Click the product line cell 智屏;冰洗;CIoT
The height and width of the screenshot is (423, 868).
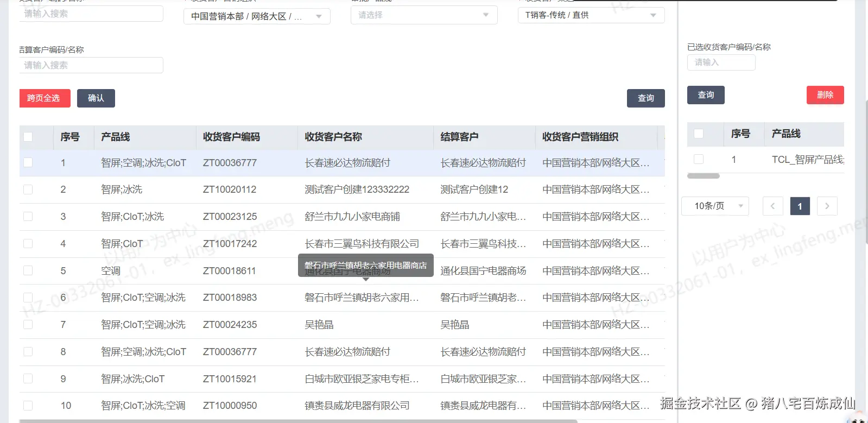[133, 378]
